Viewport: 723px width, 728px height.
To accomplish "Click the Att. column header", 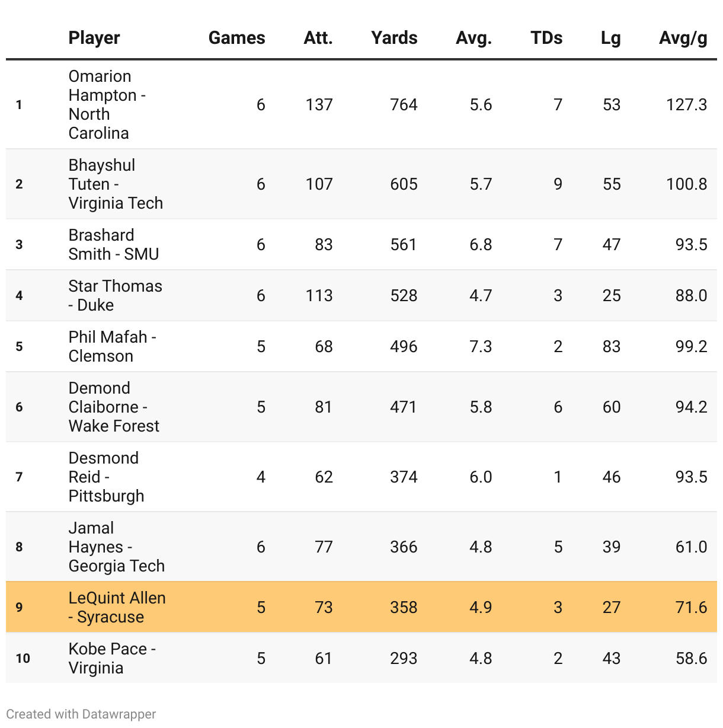I will 318,38.
